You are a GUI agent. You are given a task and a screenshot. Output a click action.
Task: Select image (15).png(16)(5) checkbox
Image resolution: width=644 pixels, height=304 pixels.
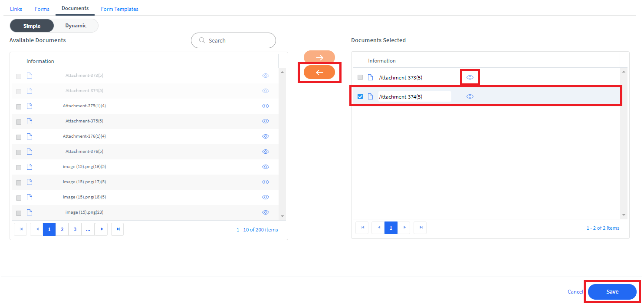coord(19,168)
